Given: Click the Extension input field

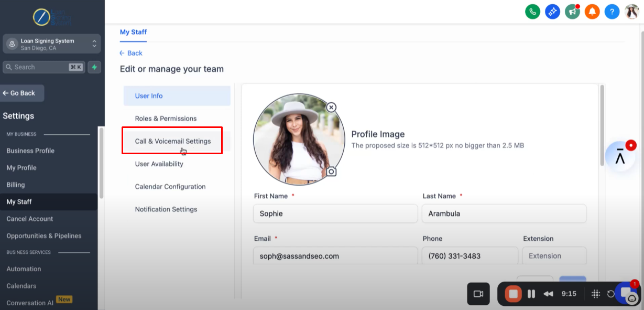Looking at the screenshot, I should point(554,256).
